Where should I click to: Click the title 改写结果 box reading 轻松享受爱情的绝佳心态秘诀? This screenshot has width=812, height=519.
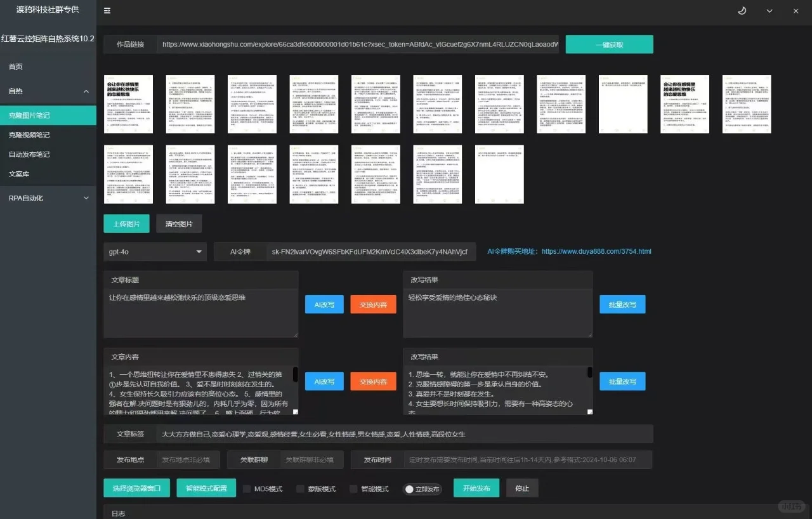click(x=498, y=313)
